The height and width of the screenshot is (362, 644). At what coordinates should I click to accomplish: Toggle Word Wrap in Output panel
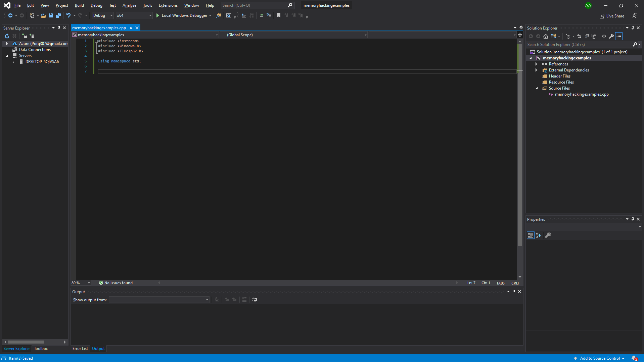[255, 300]
